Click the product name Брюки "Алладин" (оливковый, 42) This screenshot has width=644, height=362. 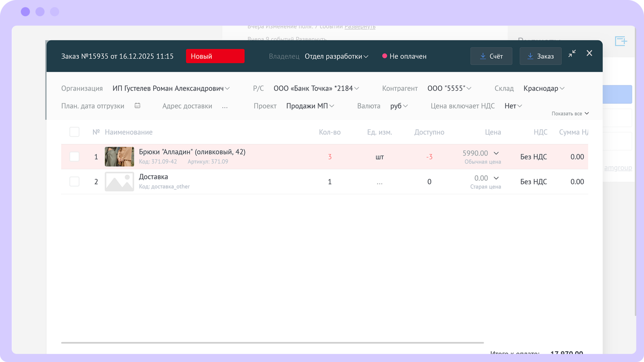coord(192,152)
